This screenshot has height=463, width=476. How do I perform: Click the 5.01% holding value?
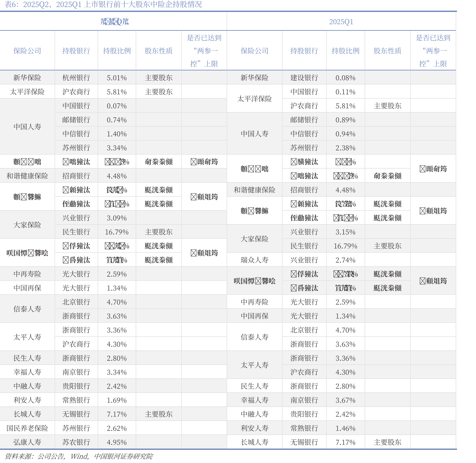(117, 78)
